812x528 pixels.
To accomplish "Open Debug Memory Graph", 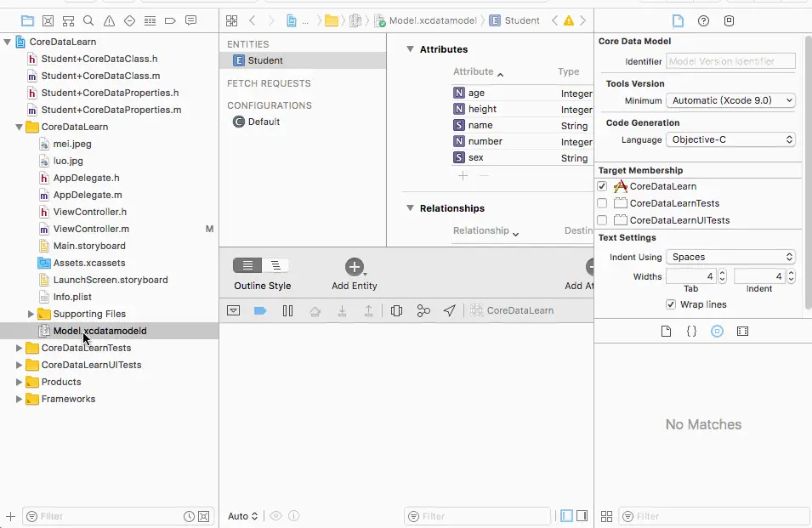I will [423, 310].
